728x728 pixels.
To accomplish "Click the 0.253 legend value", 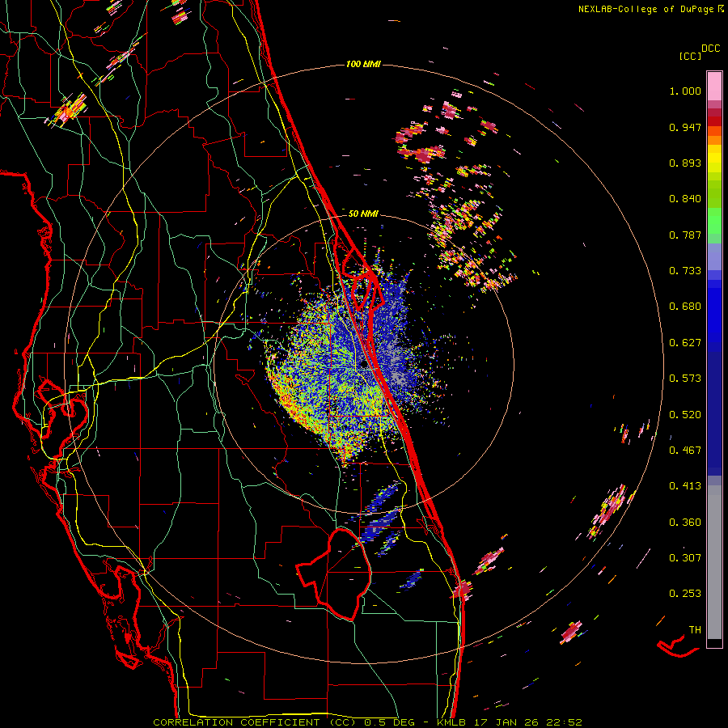I will coord(685,594).
